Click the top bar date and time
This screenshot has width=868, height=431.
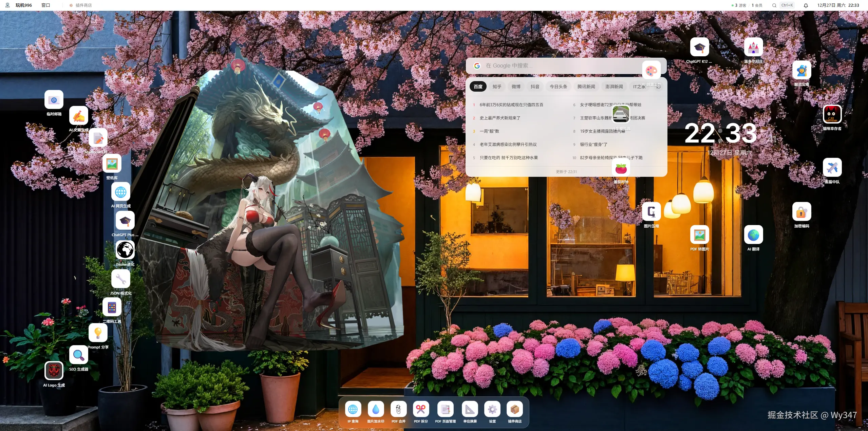click(838, 5)
